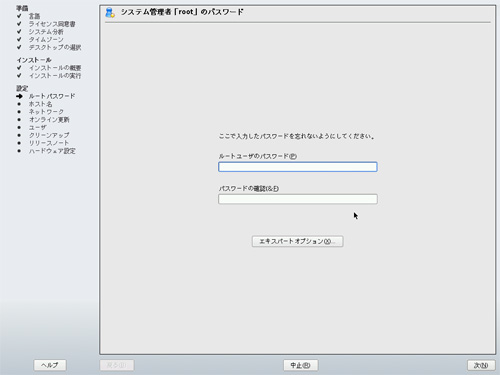The width and height of the screenshot is (500, 375).
Task: Select オンライン更新 step in the sidebar
Action: (49, 120)
